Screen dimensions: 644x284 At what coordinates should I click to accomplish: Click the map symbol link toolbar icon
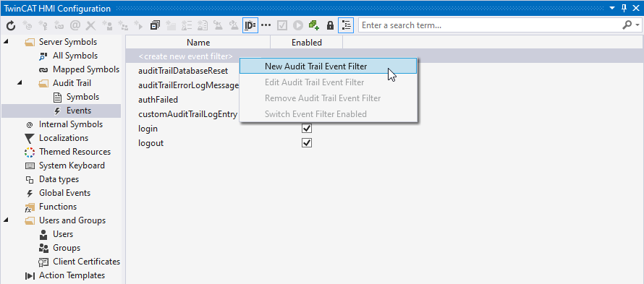59,26
